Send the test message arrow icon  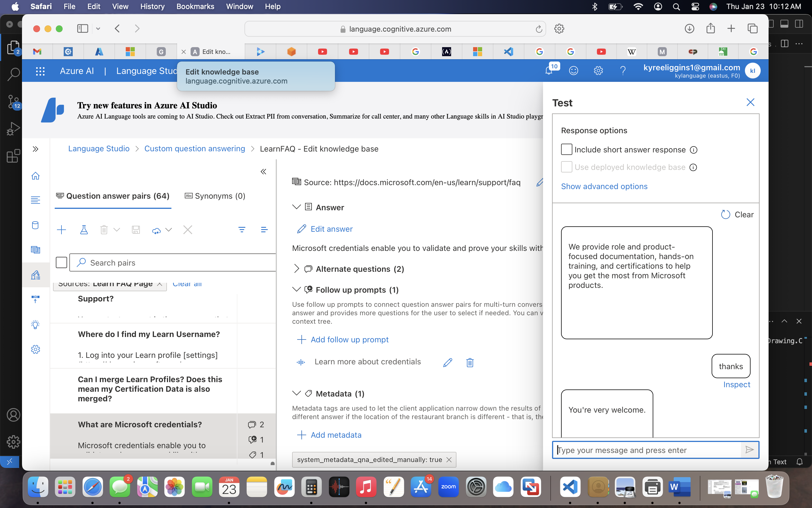(749, 450)
